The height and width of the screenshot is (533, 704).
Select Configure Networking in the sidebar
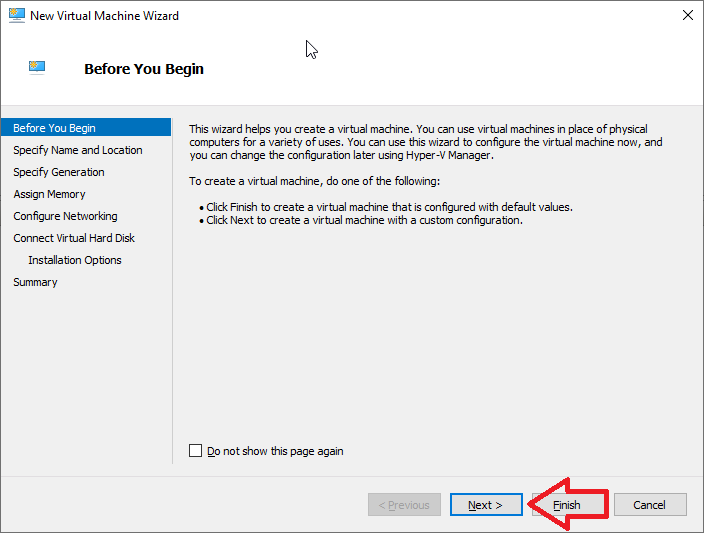tap(65, 216)
